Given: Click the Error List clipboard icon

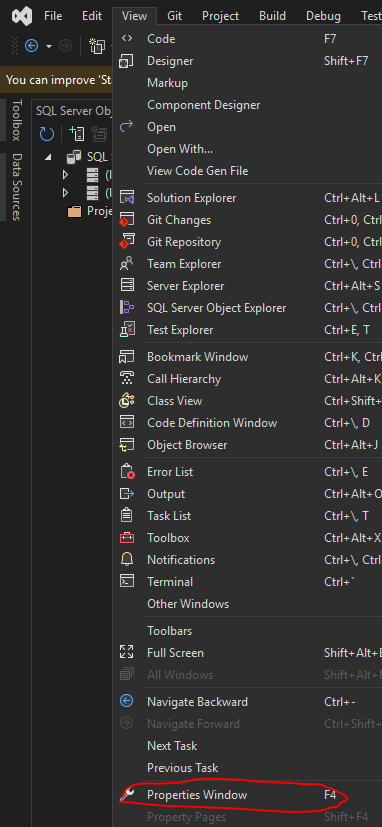Looking at the screenshot, I should (x=127, y=472).
